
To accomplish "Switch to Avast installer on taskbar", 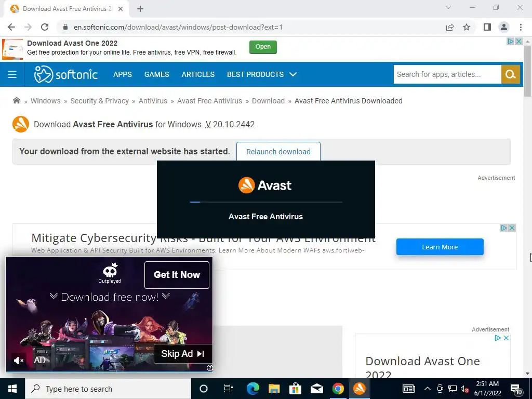I will (x=360, y=389).
